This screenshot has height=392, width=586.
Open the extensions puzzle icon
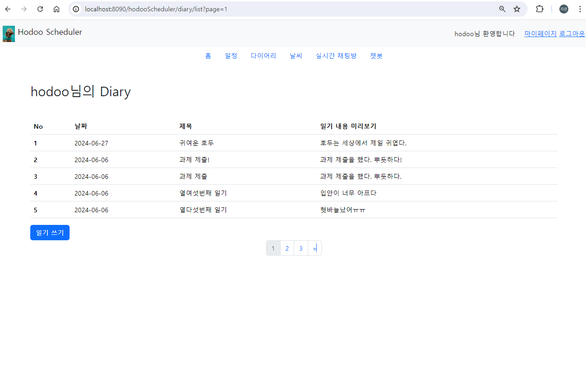click(539, 9)
